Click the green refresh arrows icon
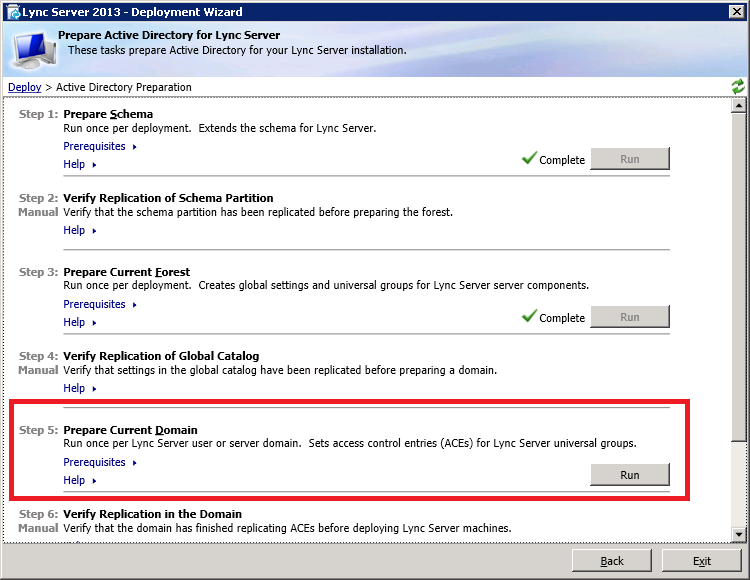750x580 pixels. (738, 87)
